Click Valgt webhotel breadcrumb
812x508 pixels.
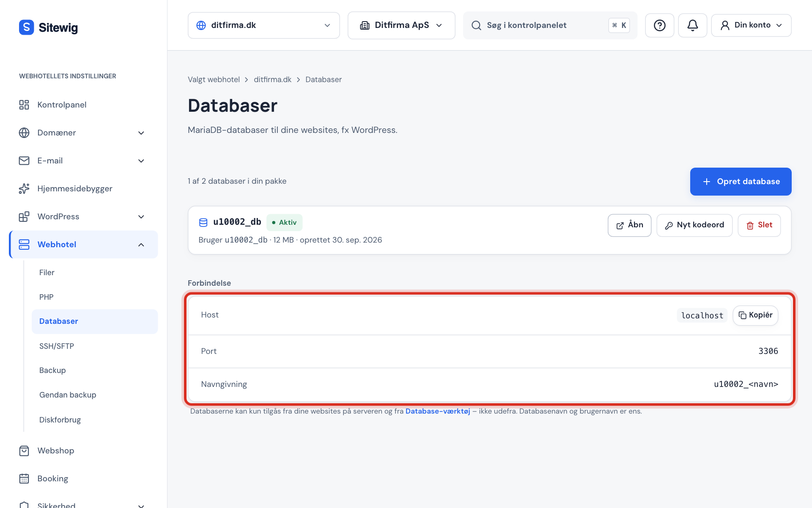pyautogui.click(x=214, y=80)
